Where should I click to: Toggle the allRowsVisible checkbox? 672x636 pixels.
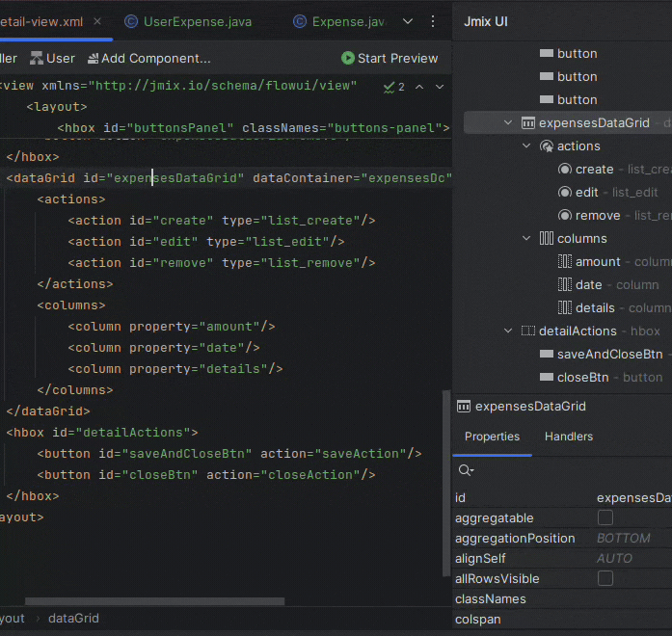(x=605, y=578)
